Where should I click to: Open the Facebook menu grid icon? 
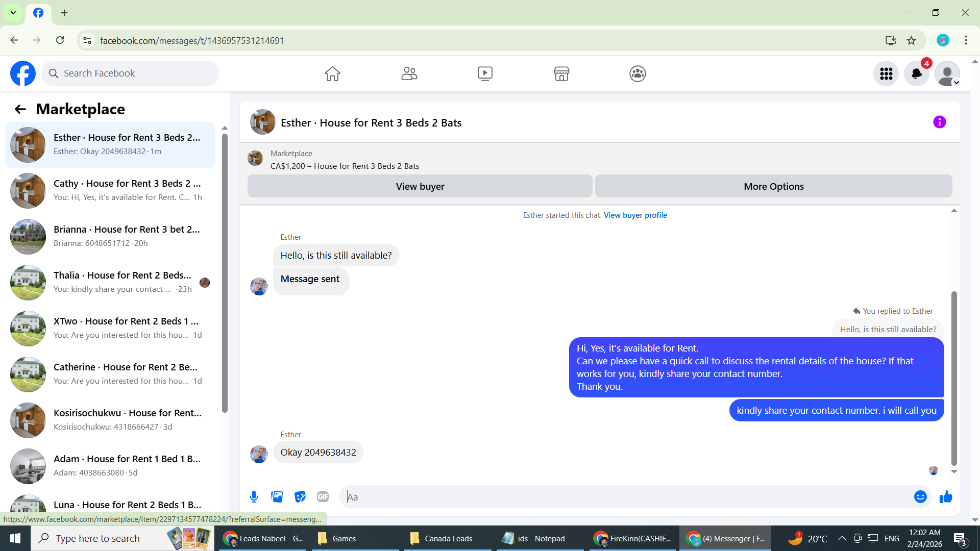point(886,73)
